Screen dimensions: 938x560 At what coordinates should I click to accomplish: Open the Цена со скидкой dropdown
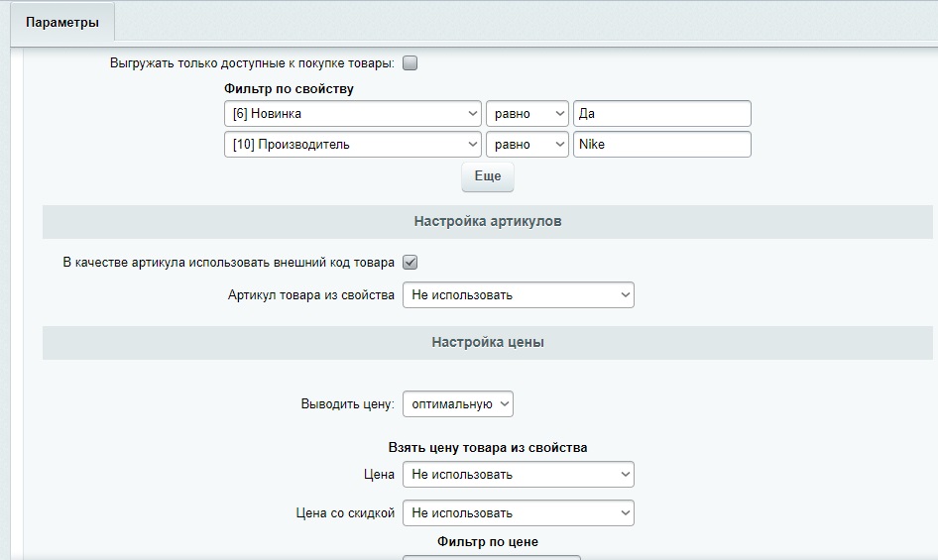[x=518, y=513]
